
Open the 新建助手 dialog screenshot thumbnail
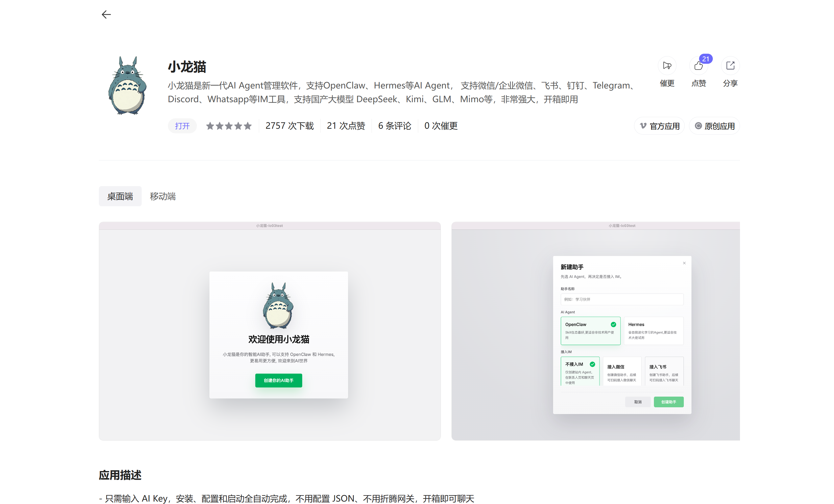coord(596,331)
